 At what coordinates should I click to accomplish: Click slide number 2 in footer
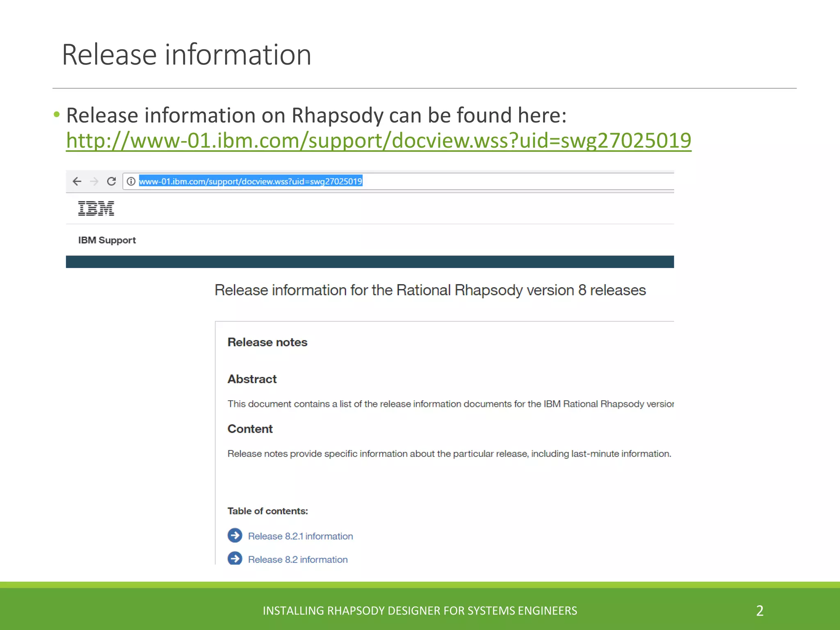click(760, 611)
